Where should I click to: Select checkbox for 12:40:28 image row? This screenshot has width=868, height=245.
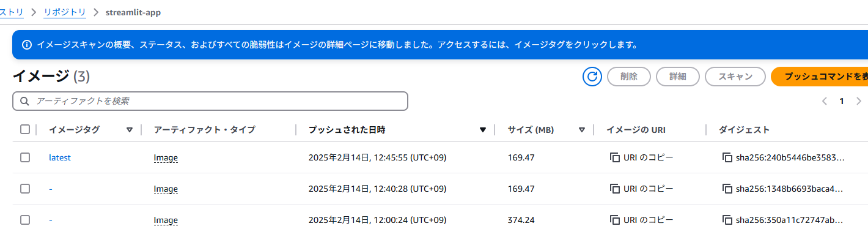25,189
